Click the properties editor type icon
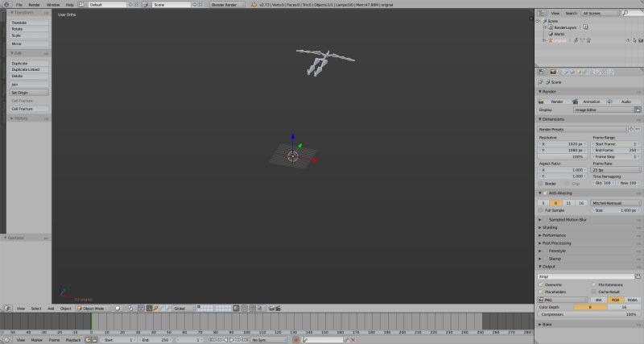Screen dimensions: 644x344 pos(542,72)
